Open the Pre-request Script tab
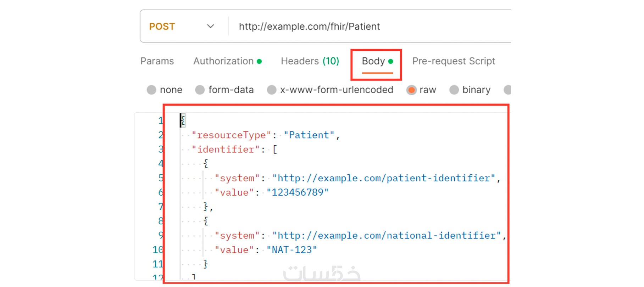Image resolution: width=644 pixels, height=287 pixels. point(453,61)
